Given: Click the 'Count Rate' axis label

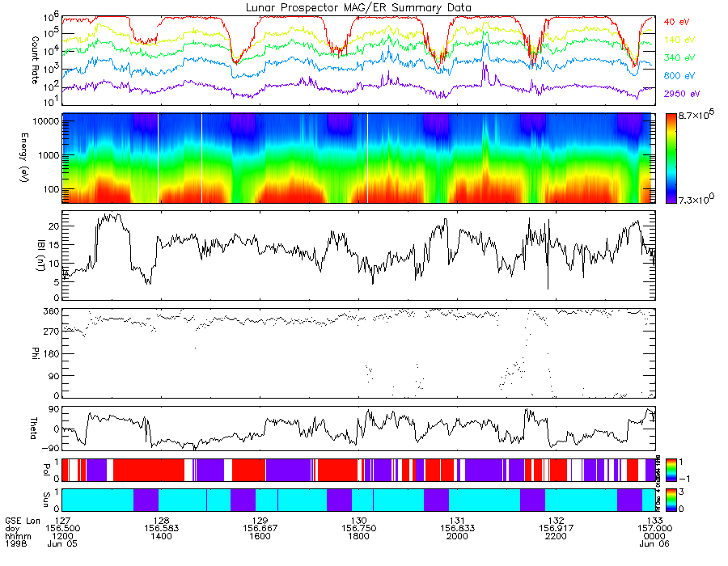Looking at the screenshot, I should point(35,61).
